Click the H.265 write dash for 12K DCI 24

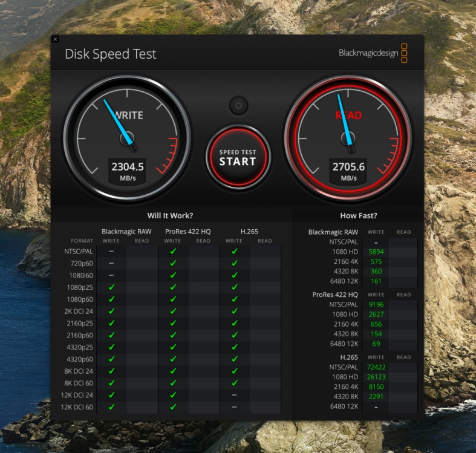click(x=234, y=395)
